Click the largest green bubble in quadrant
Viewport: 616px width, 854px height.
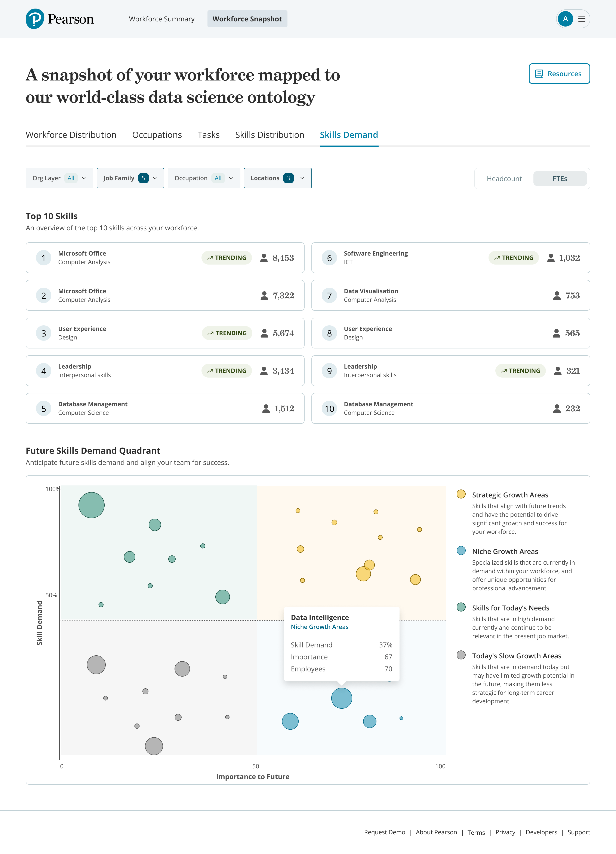tap(92, 505)
